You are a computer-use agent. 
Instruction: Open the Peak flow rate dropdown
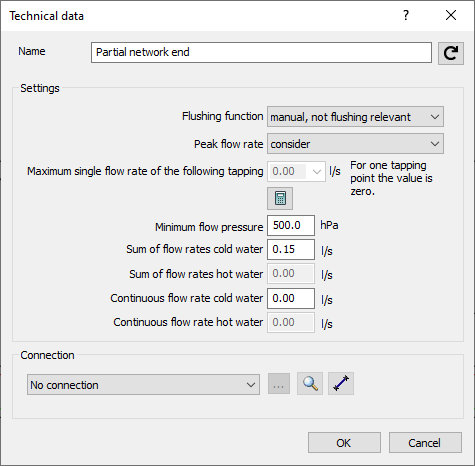click(x=355, y=144)
